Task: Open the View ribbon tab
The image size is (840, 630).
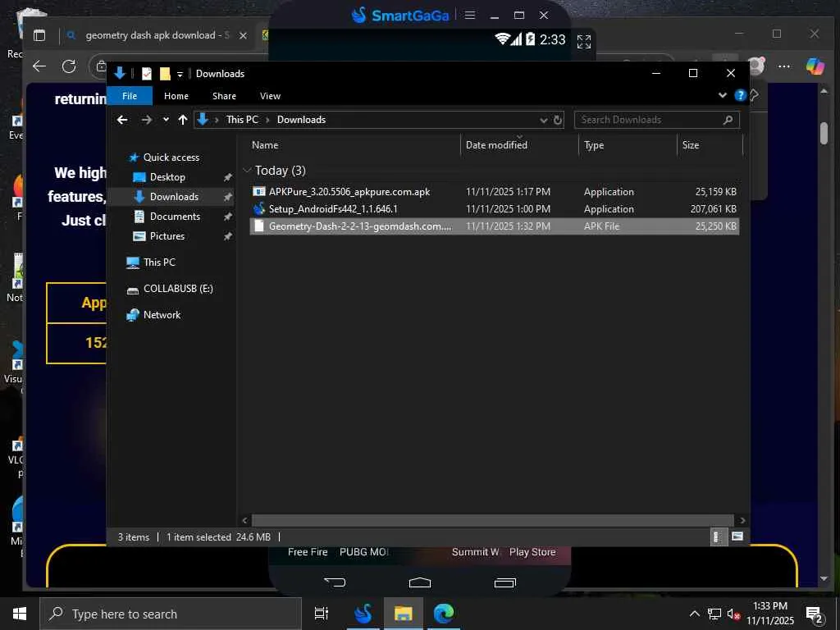Action: coord(270,96)
